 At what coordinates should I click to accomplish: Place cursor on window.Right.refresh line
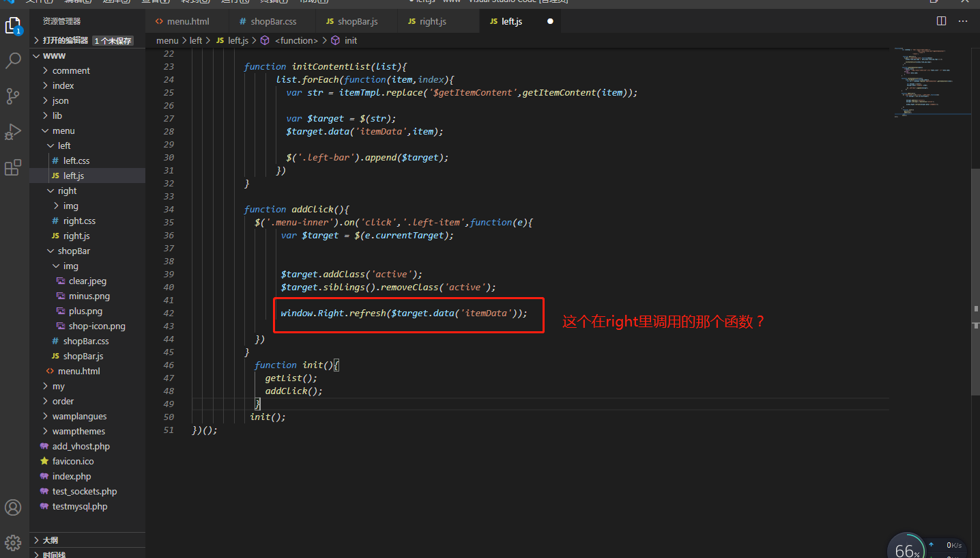[404, 313]
